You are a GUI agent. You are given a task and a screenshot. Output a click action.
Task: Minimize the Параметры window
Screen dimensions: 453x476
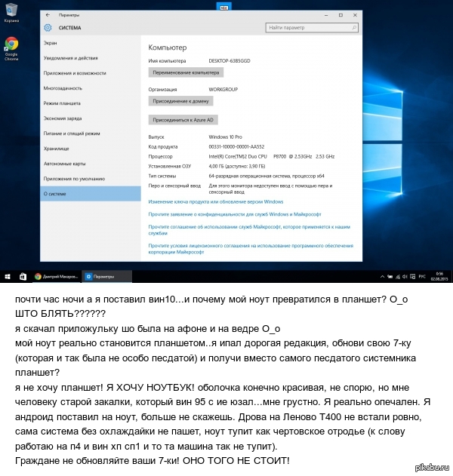tap(326, 15)
